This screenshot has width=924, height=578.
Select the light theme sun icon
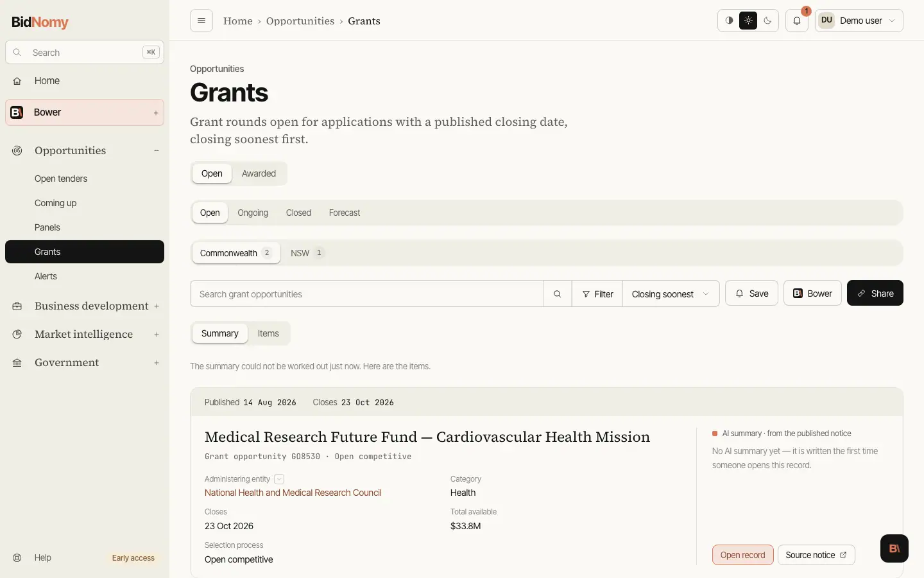[x=748, y=21]
